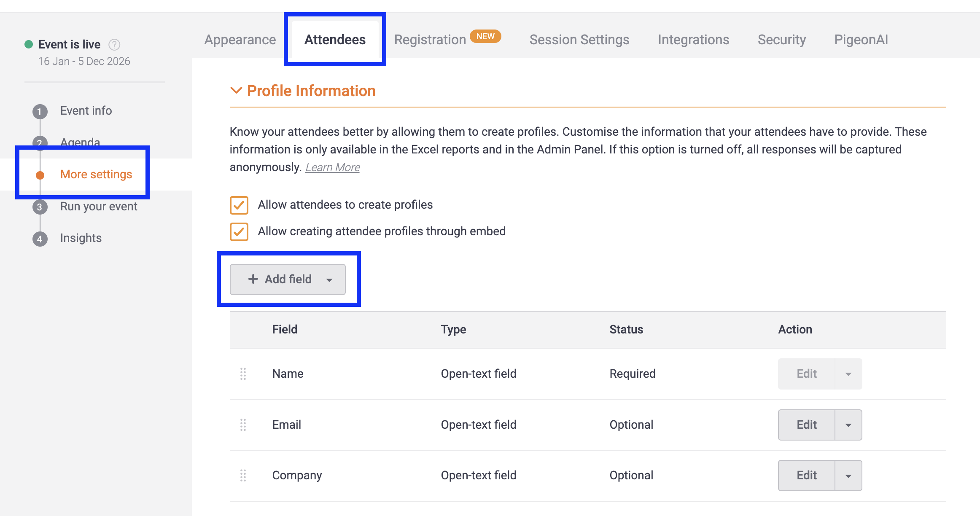Image resolution: width=980 pixels, height=516 pixels.
Task: Click the Profile Information heading
Action: tap(311, 91)
